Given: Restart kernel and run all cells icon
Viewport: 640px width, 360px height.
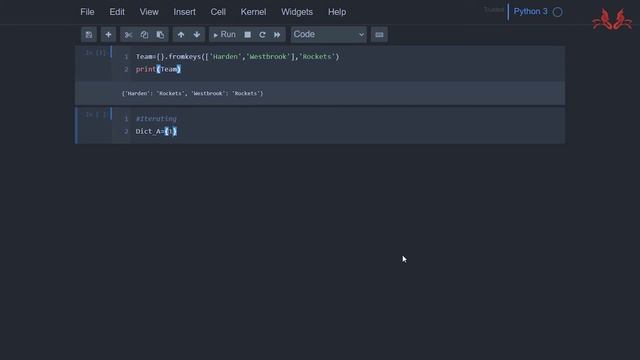Looking at the screenshot, I should (277, 35).
